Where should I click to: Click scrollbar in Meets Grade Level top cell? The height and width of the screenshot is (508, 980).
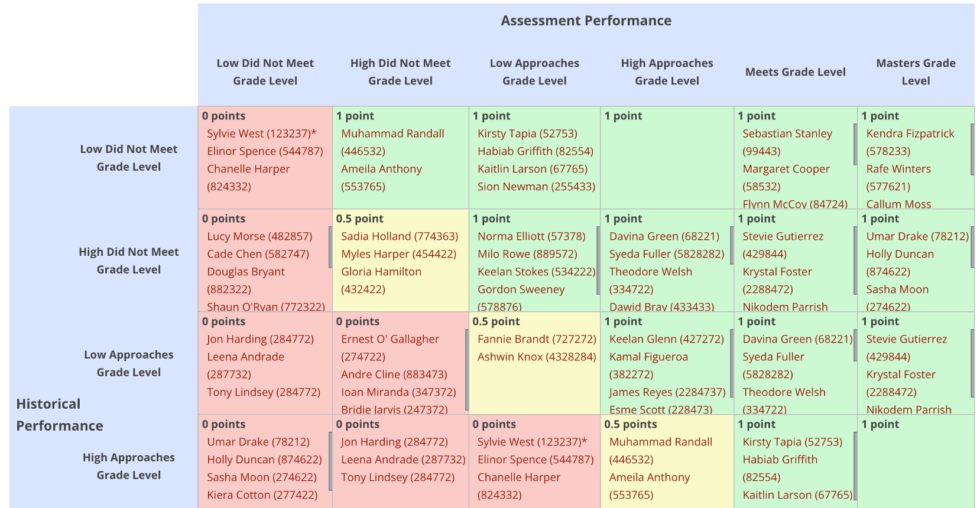[x=855, y=145]
